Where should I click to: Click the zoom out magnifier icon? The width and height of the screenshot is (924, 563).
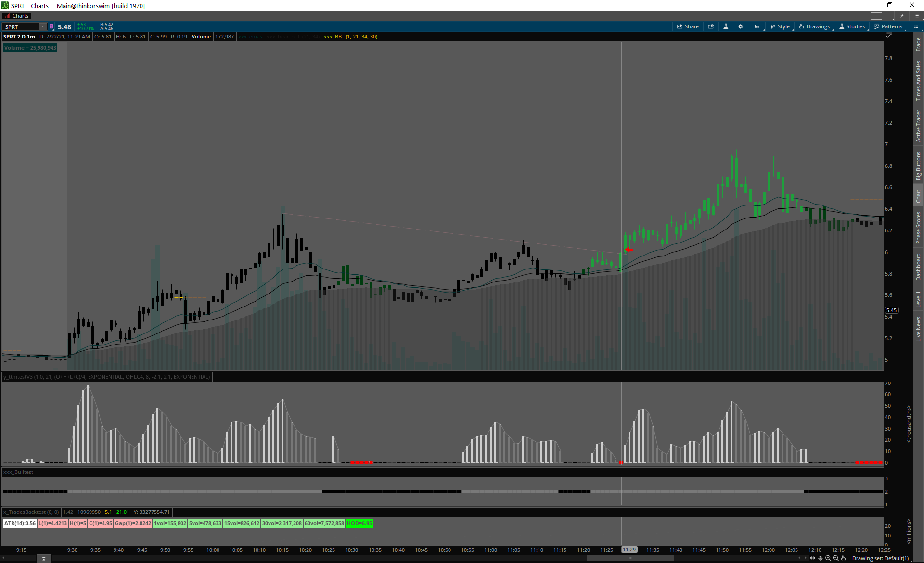836,558
